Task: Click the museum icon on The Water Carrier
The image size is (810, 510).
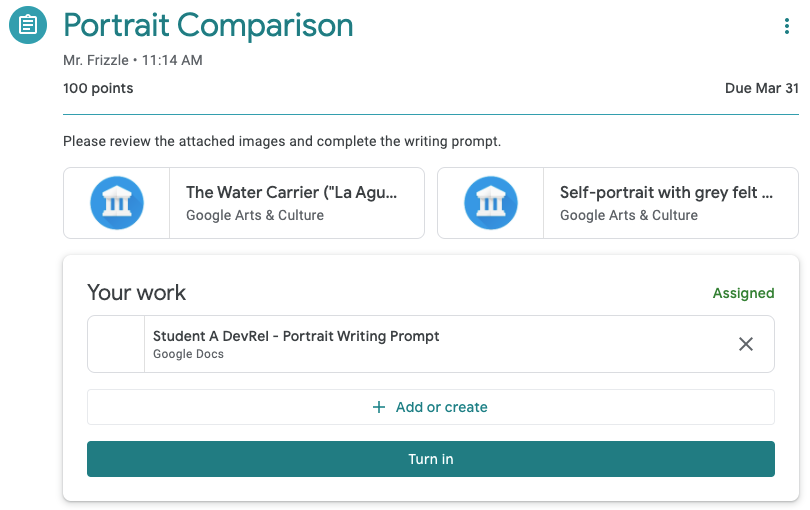Action: [117, 203]
